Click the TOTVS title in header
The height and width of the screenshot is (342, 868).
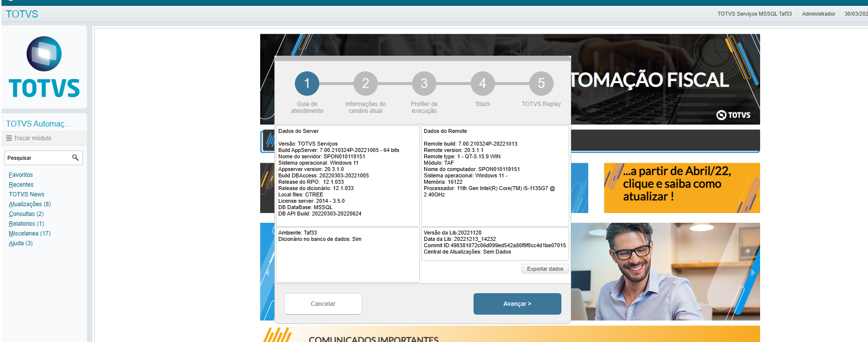[x=22, y=14]
